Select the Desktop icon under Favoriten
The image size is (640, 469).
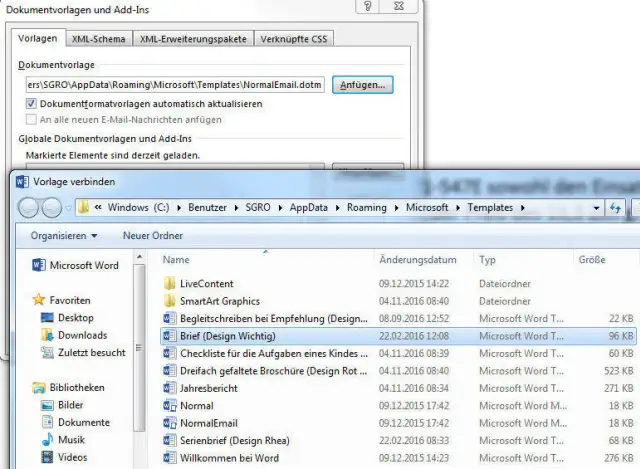point(49,317)
